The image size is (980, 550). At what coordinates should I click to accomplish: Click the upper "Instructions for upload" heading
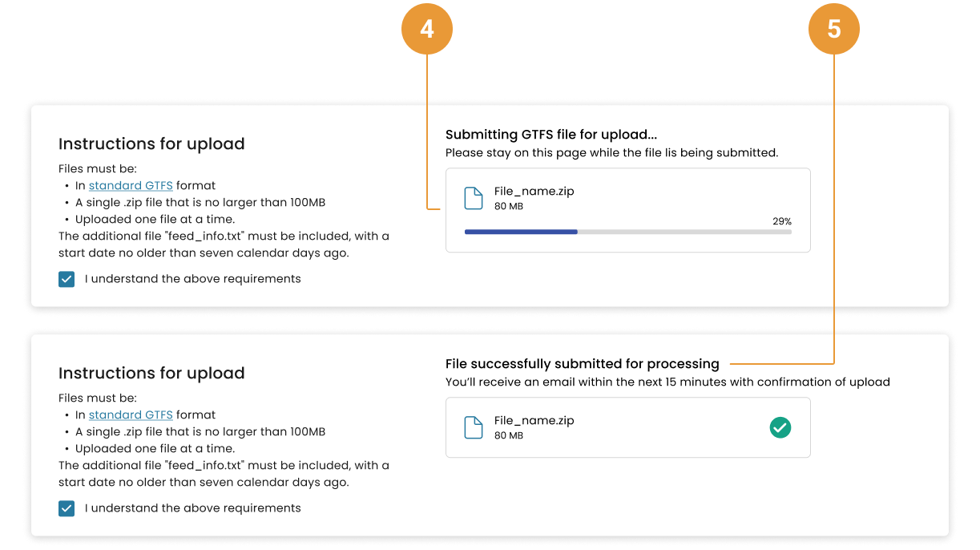point(151,144)
